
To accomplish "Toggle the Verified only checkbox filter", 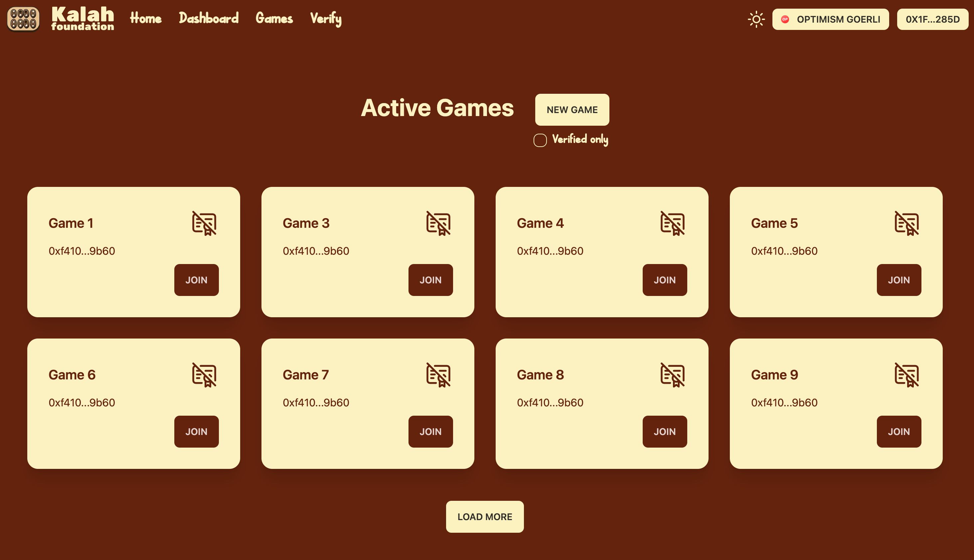I will click(x=541, y=139).
